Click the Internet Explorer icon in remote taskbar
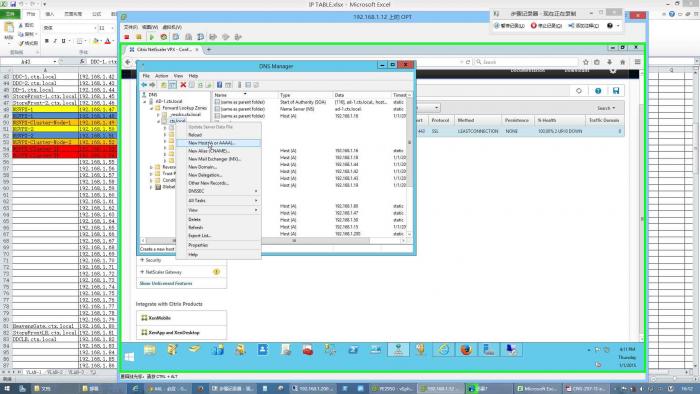 click(443, 350)
